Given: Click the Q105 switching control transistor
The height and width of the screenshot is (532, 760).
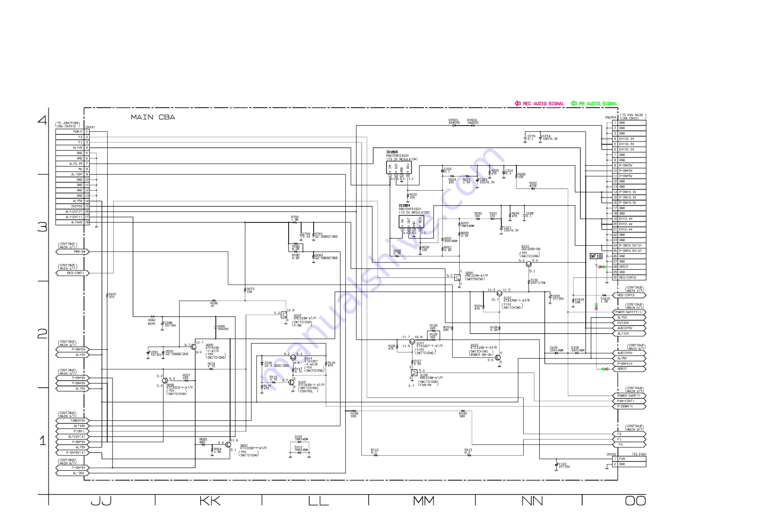Looking at the screenshot, I should pyautogui.click(x=291, y=383).
